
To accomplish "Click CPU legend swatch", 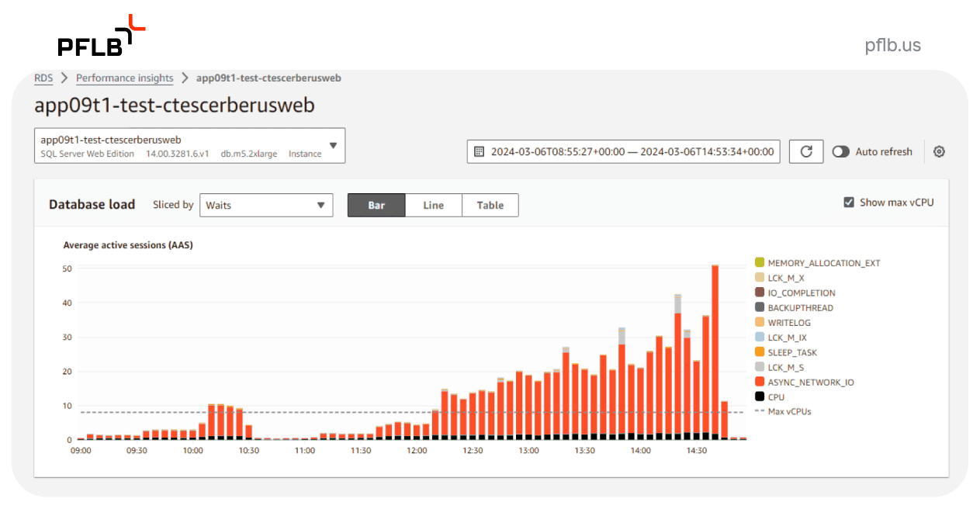I will tap(760, 396).
